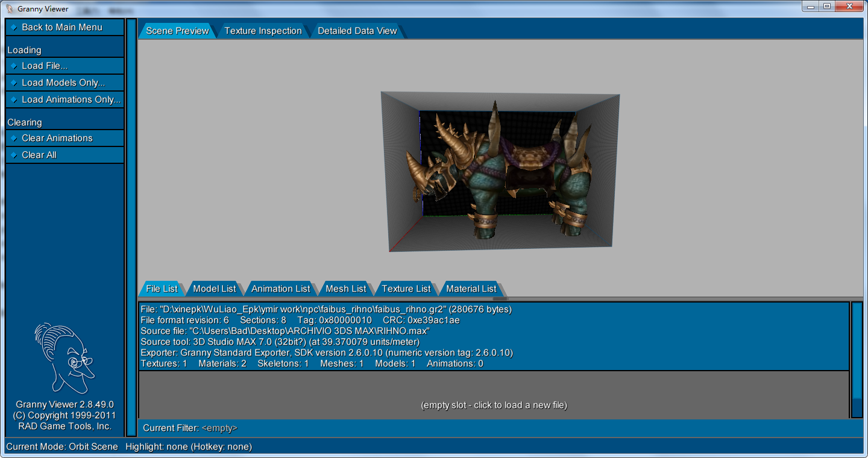The height and width of the screenshot is (458, 868).
Task: Click the Granny Viewer title bar icon
Action: click(x=10, y=8)
